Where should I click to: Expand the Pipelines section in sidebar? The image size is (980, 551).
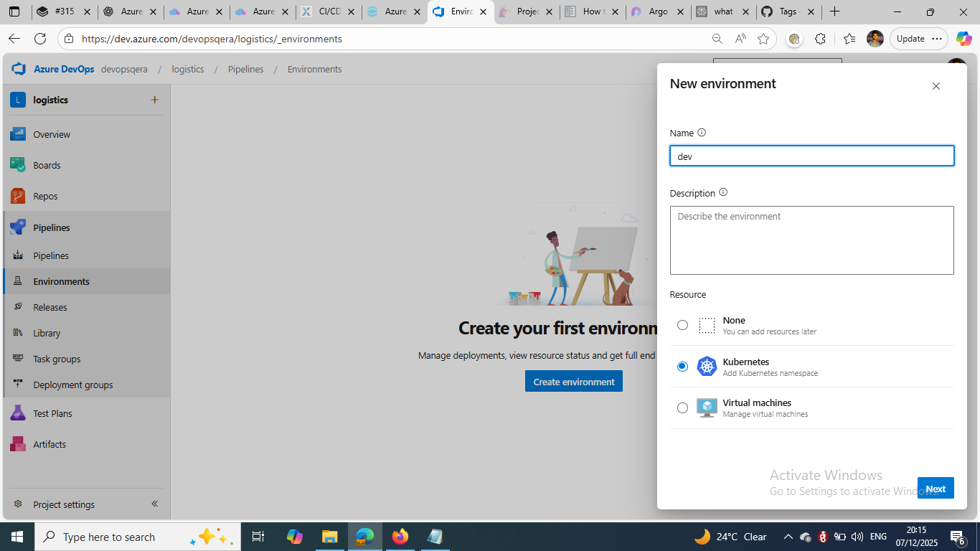[x=52, y=227]
